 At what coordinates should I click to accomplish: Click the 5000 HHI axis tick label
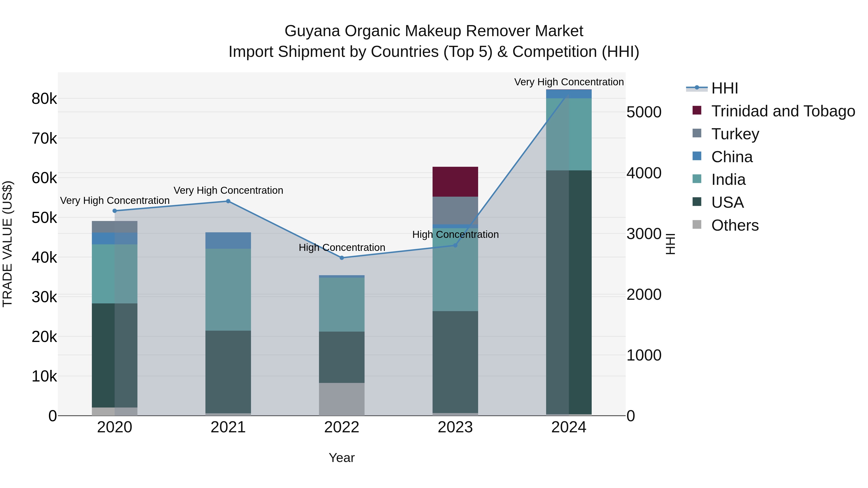coord(644,112)
